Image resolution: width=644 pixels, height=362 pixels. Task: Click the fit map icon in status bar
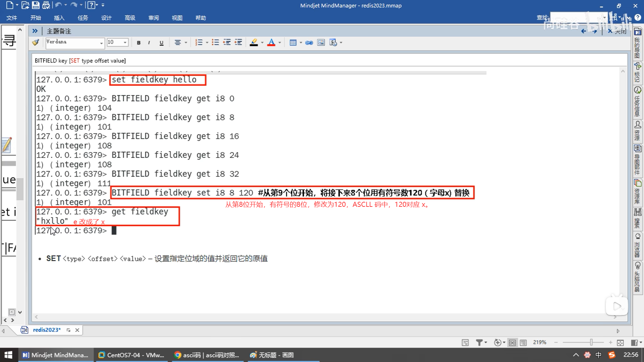click(620, 343)
